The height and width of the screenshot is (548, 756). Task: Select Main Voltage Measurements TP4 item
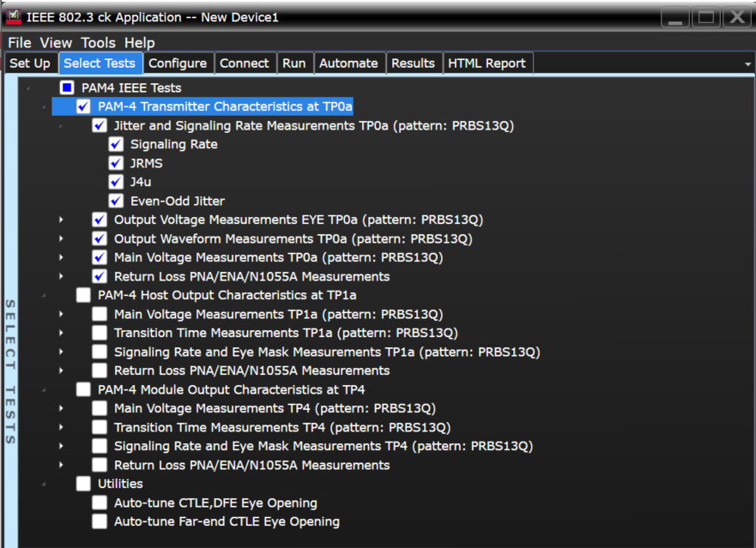click(x=275, y=408)
